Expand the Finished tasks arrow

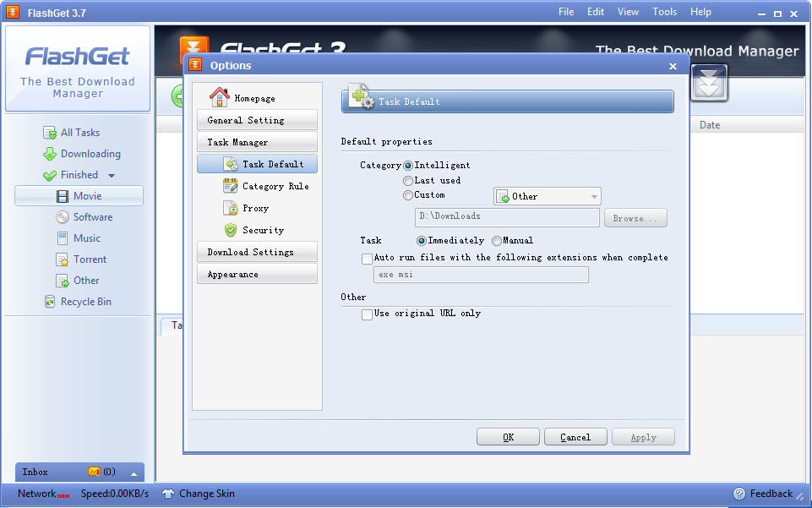coord(112,176)
